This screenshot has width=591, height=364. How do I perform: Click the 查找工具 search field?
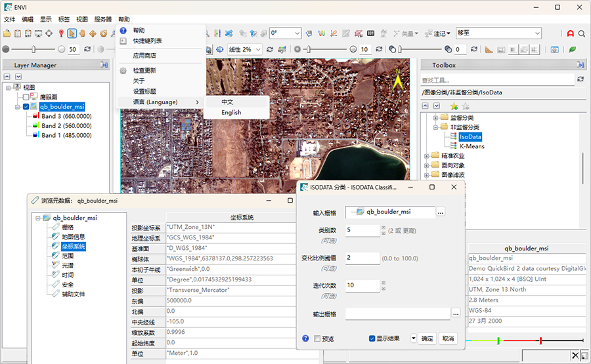pos(498,80)
